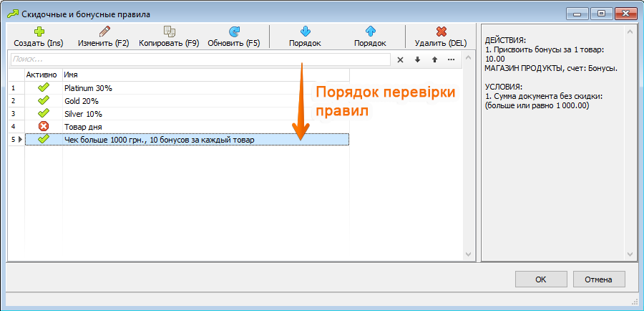Click into the Поиск search field
The width and height of the screenshot is (644, 311).
click(x=200, y=59)
